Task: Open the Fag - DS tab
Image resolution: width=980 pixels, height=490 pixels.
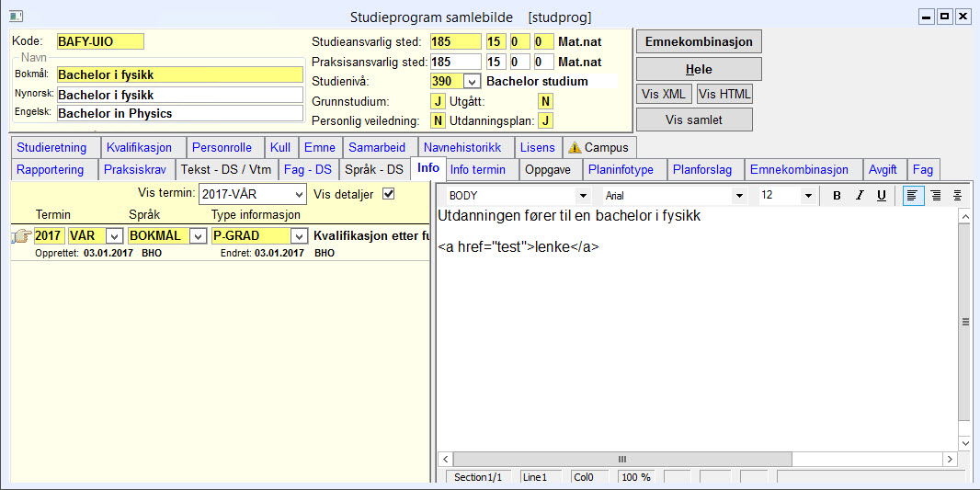Action: pos(308,169)
